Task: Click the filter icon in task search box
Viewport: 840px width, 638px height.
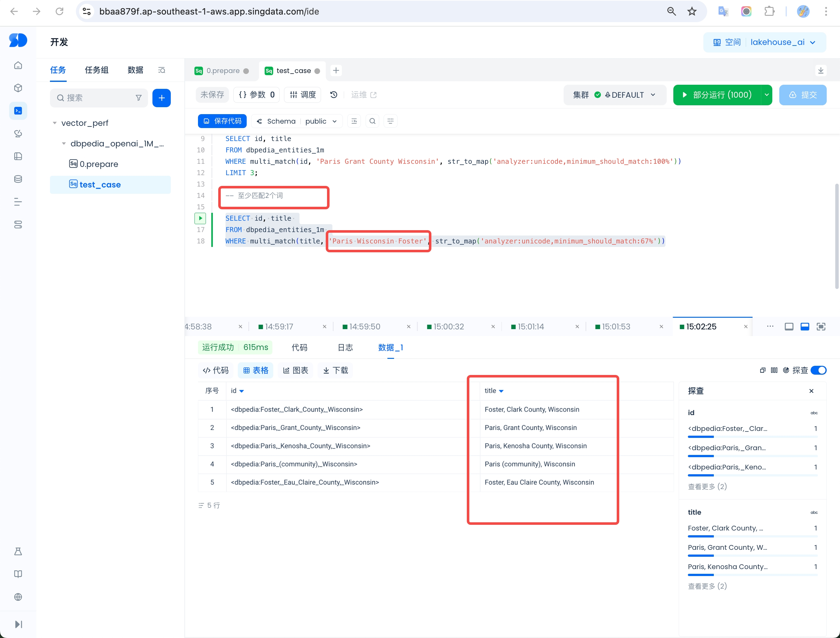Action: pyautogui.click(x=139, y=98)
